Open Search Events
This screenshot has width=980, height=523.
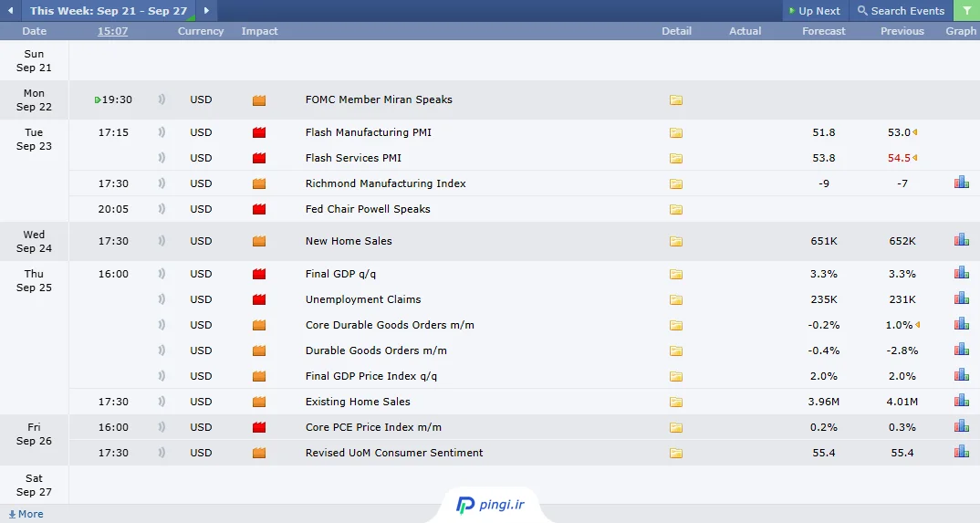tap(902, 11)
